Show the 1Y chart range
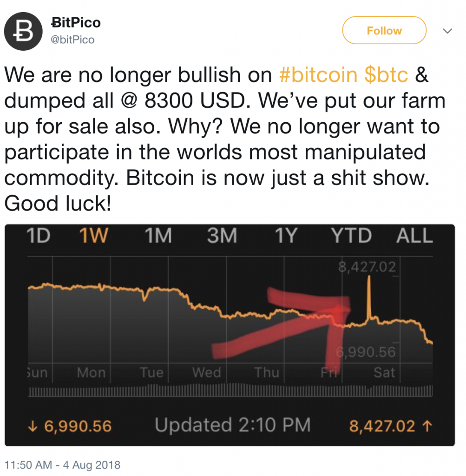Viewport: 466px width, 476px height. click(x=285, y=237)
